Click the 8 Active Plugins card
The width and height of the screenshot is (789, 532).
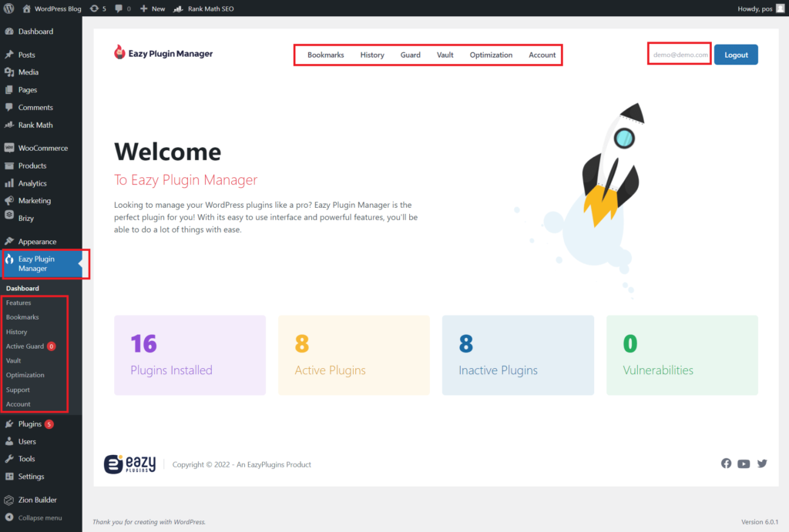(x=354, y=355)
